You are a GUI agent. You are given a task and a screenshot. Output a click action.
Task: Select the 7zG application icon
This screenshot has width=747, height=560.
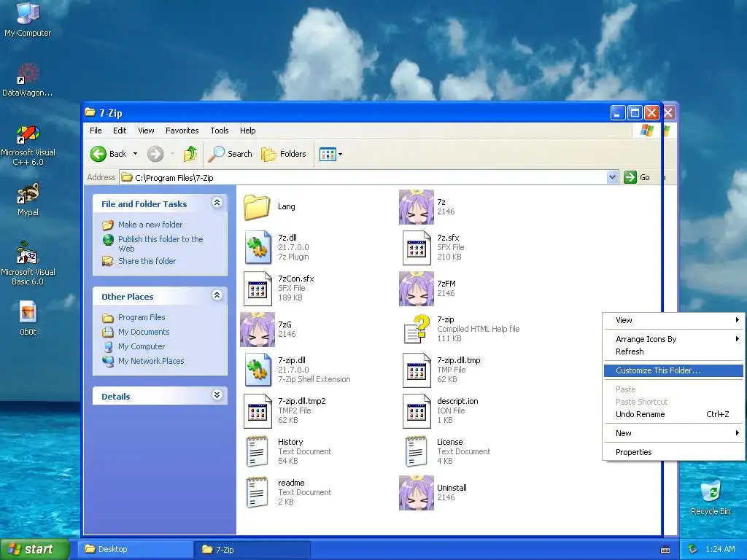point(258,330)
